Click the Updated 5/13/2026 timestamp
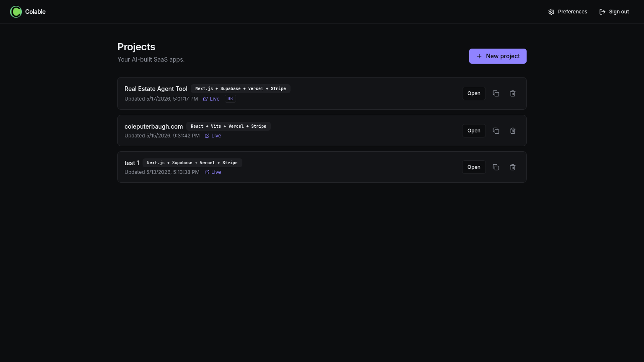This screenshot has height=362, width=644. 162,172
